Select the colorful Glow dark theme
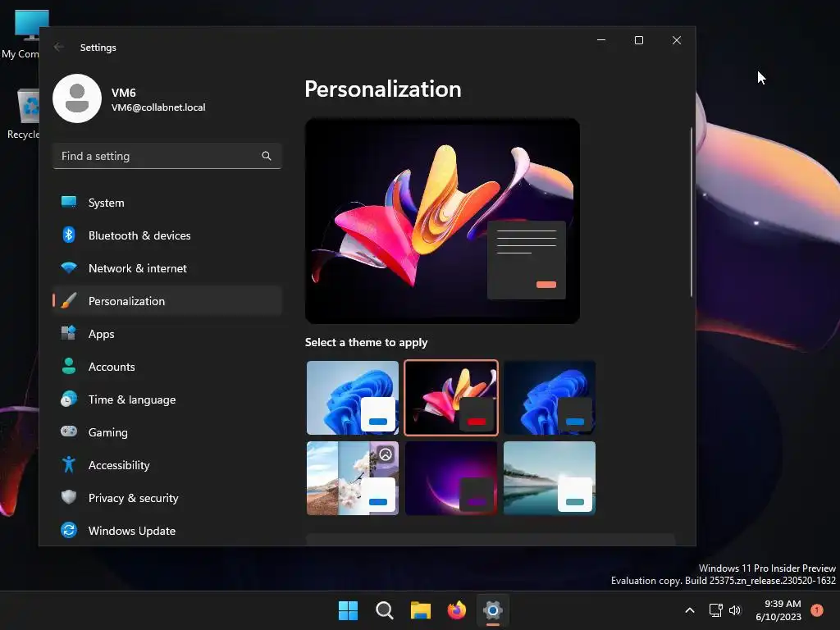This screenshot has width=840, height=630. [x=451, y=398]
